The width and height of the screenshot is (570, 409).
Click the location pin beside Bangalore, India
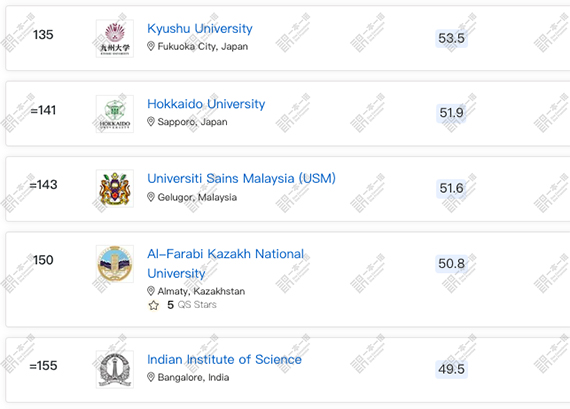[x=151, y=377]
